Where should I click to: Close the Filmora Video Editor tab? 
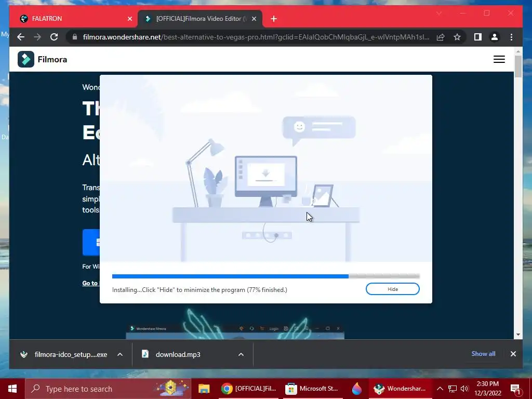pos(254,19)
